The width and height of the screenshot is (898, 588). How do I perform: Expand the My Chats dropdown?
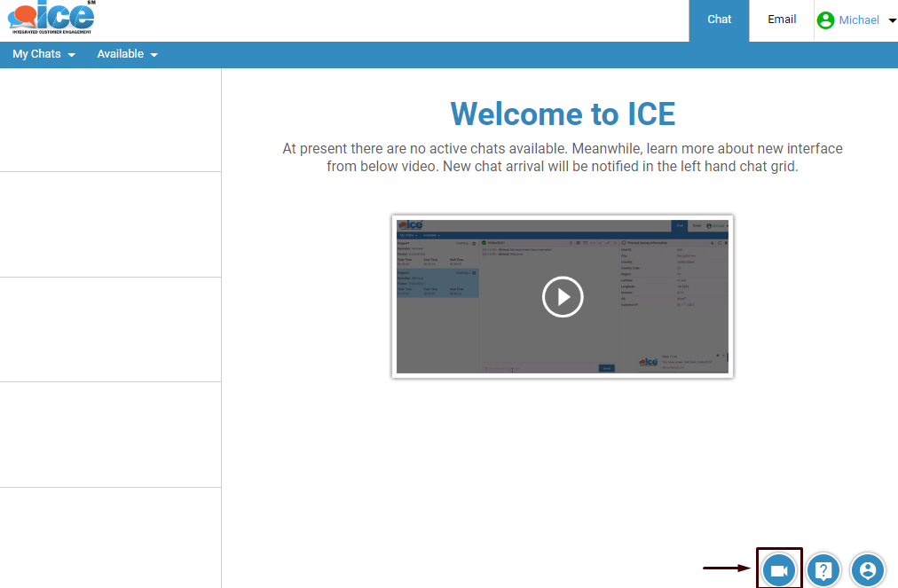(43, 54)
